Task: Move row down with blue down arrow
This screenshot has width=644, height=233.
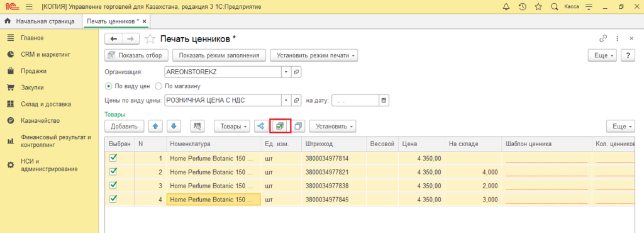Action: click(x=174, y=127)
